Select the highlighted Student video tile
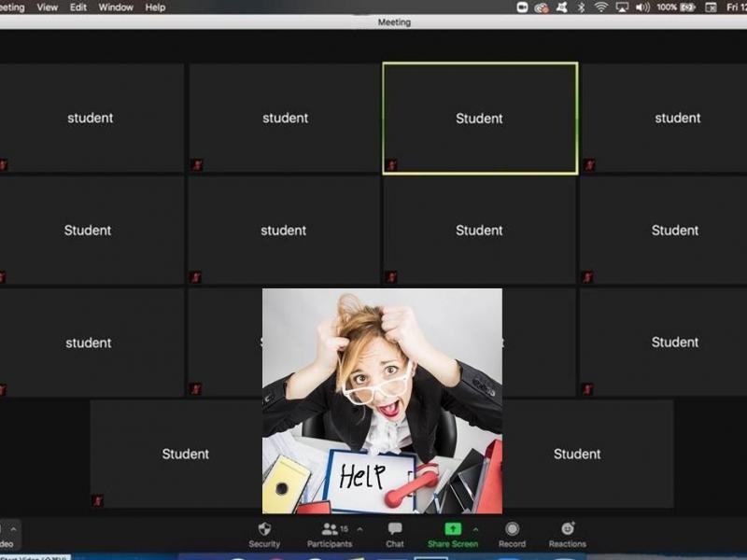Screen dimensions: 747x560 click(480, 119)
